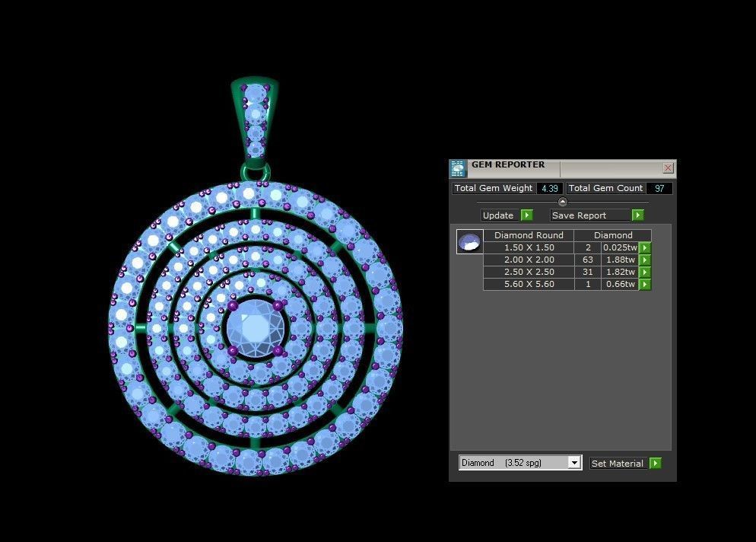Click the Save Report button
Viewport: 756px width, 542px height.
(590, 215)
